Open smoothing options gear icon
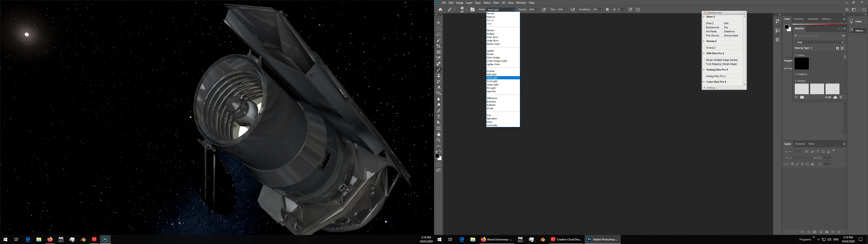The image size is (868, 244). coord(607,9)
